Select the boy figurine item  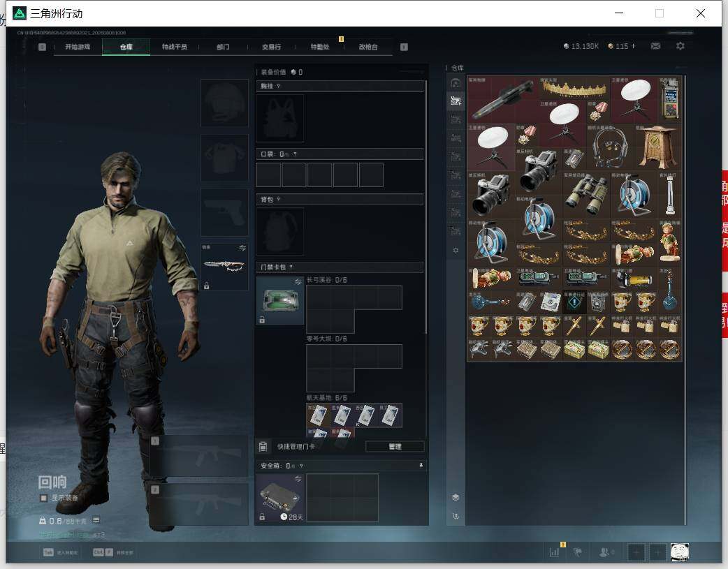pyautogui.click(x=670, y=242)
